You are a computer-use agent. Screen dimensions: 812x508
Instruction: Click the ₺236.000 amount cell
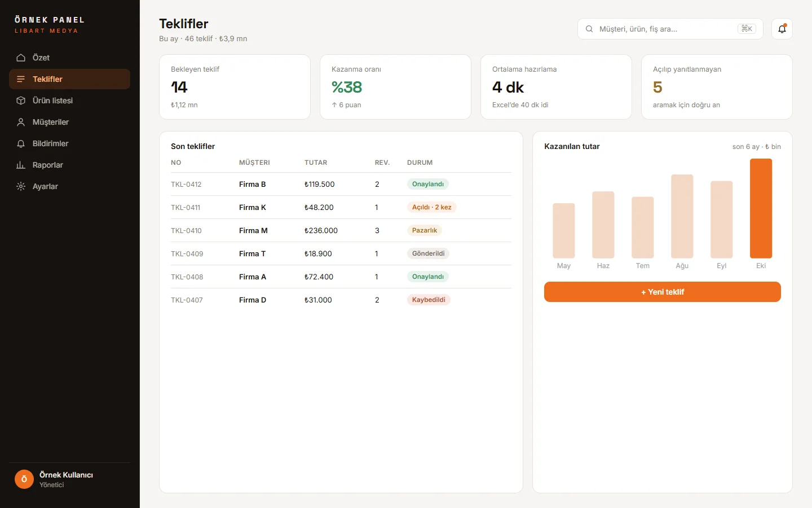[321, 231]
